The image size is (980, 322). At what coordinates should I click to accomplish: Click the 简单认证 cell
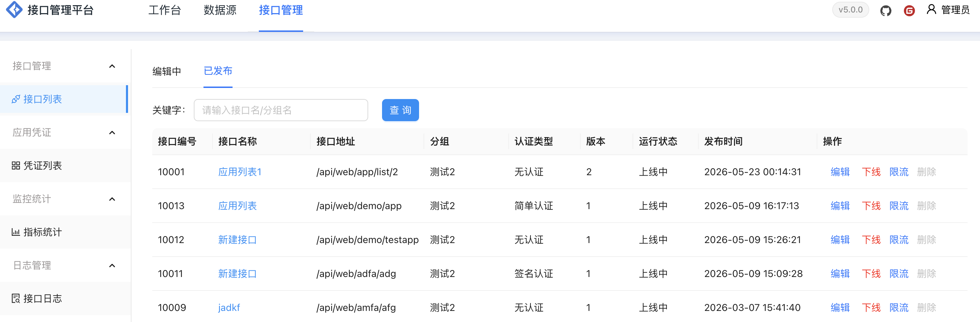533,206
